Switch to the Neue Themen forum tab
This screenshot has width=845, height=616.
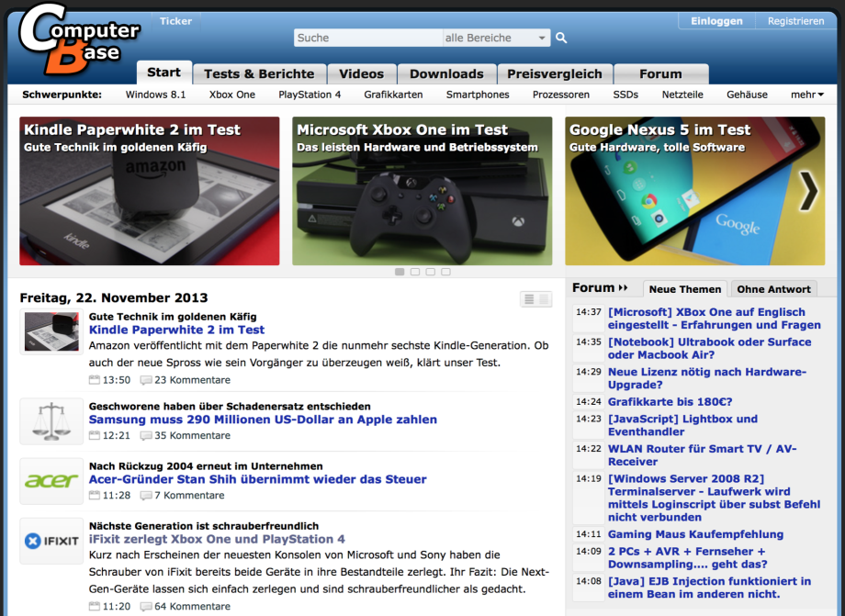(685, 289)
